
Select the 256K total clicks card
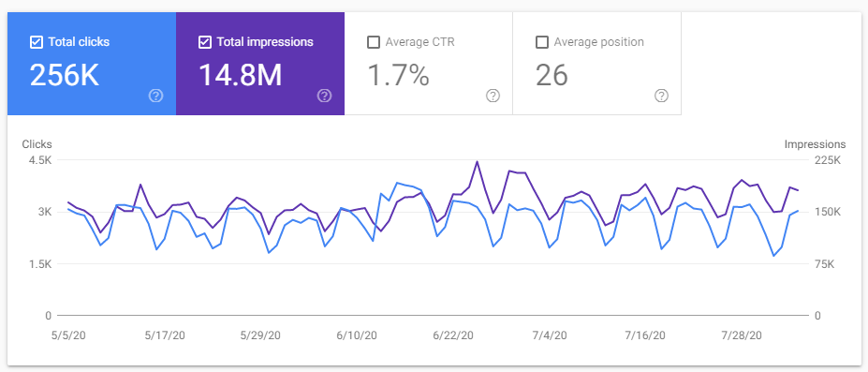[x=92, y=64]
